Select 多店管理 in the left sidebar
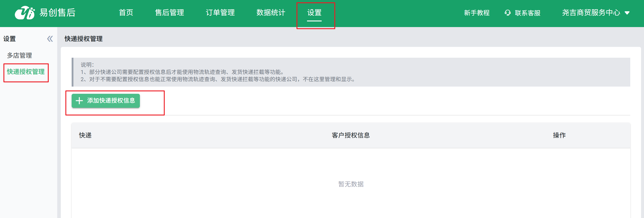This screenshot has width=644, height=218. (20, 55)
